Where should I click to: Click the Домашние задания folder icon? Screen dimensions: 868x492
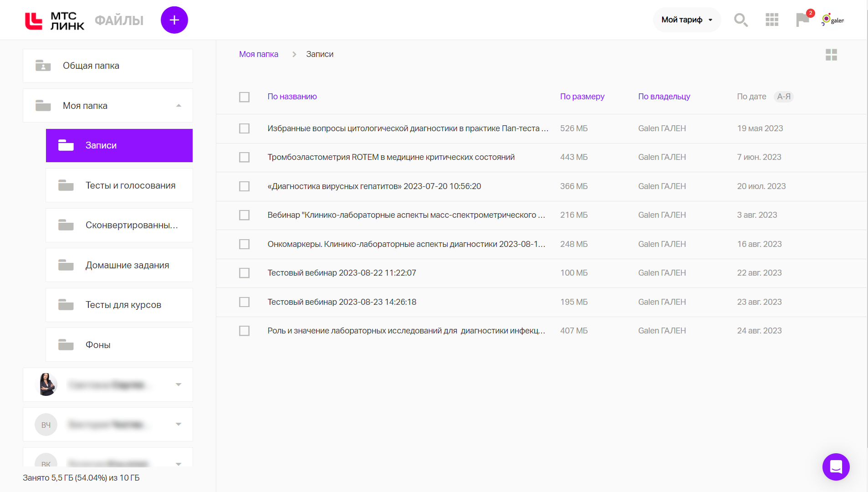click(66, 265)
